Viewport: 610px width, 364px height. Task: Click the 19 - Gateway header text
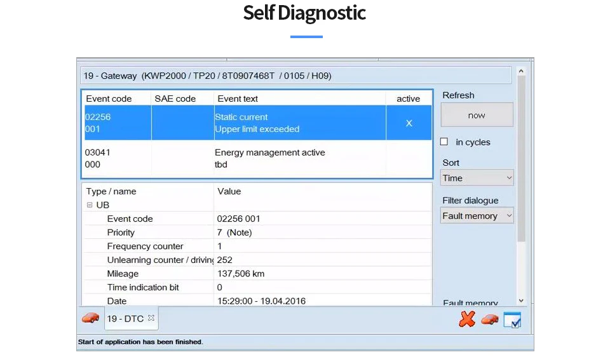pos(207,76)
